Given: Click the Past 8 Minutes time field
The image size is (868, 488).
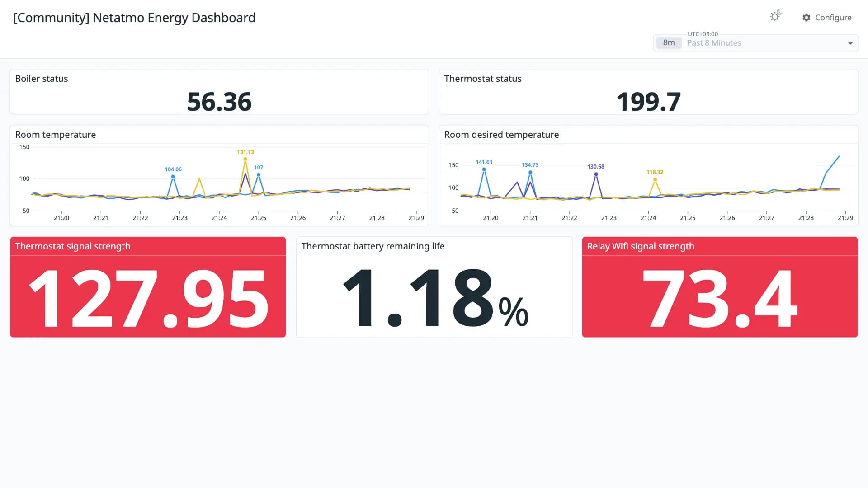Looking at the screenshot, I should (755, 43).
